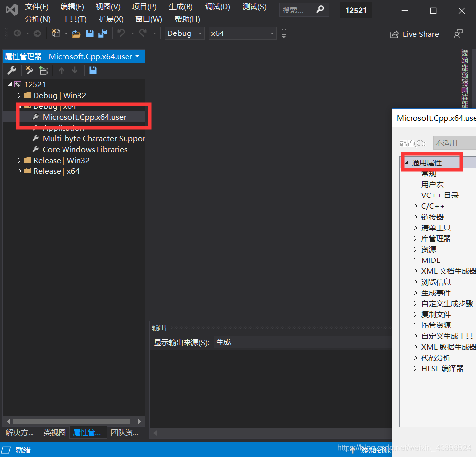
Task: Click the add new property sheet icon
Action: 29,70
